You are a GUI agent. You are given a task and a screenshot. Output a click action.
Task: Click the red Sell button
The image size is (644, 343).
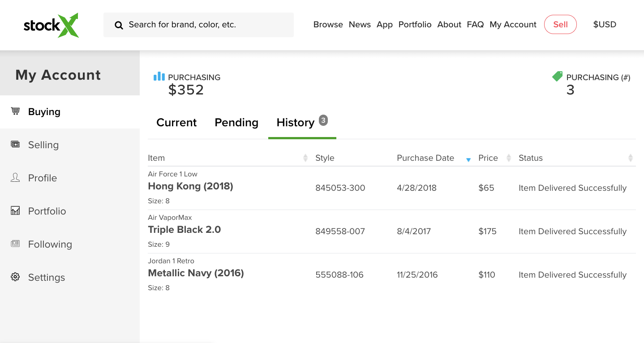[x=560, y=25]
